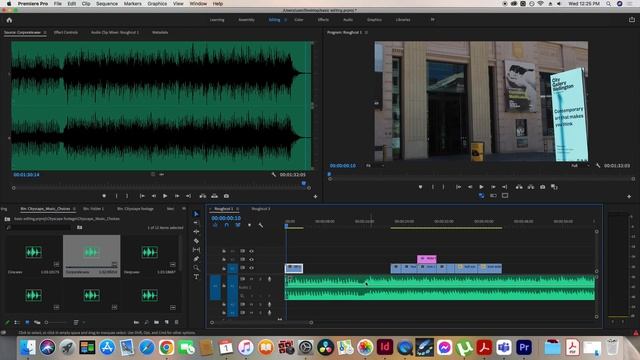Select the Zoom tool magnifier

point(196,268)
